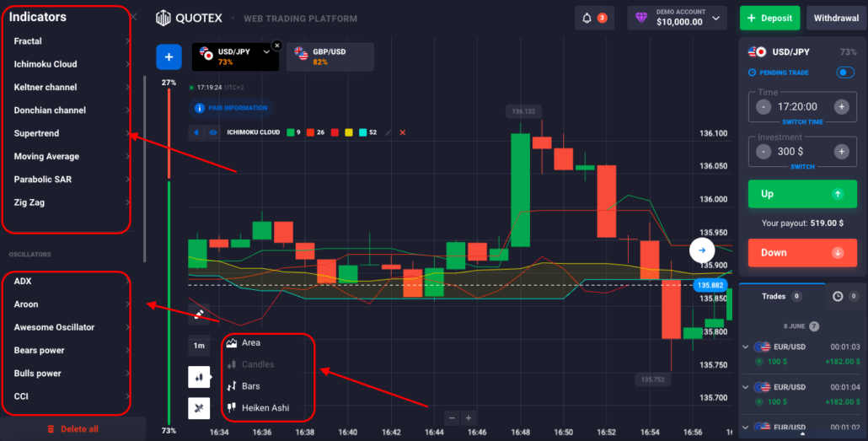
Task: Open the demo account dropdown
Action: click(677, 18)
